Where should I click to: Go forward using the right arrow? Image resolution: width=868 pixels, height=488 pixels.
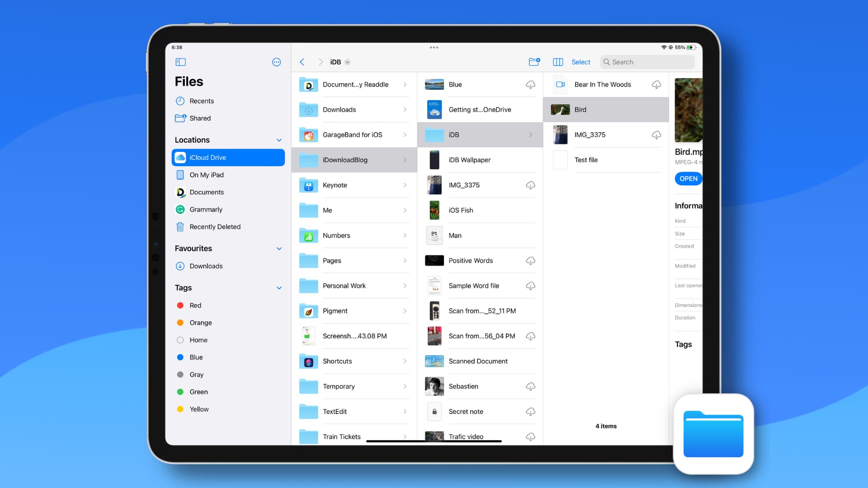click(321, 62)
